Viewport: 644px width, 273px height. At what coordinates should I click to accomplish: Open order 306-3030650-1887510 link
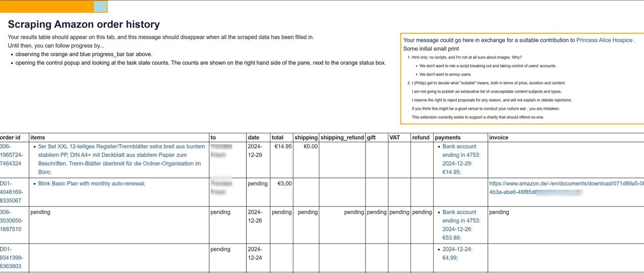11,220
